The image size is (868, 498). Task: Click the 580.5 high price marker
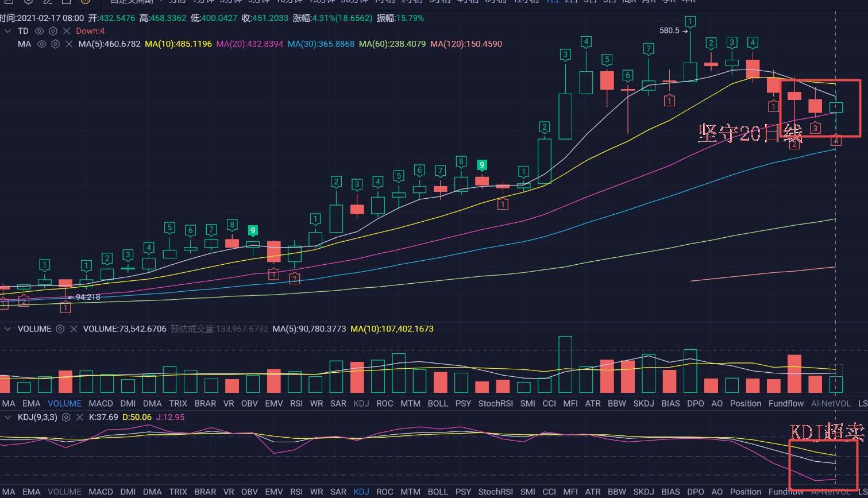click(670, 30)
